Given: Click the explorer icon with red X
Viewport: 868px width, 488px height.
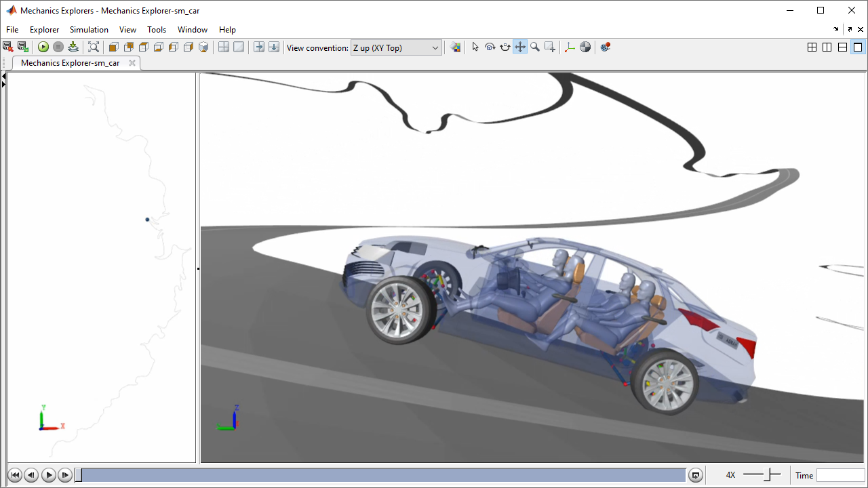Looking at the screenshot, I should [8, 47].
